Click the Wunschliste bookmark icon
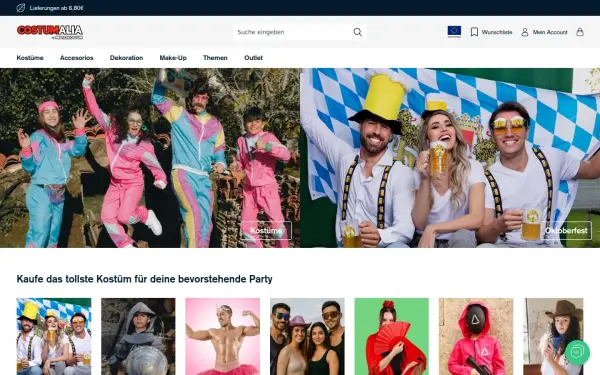The width and height of the screenshot is (600, 375). [x=474, y=32]
